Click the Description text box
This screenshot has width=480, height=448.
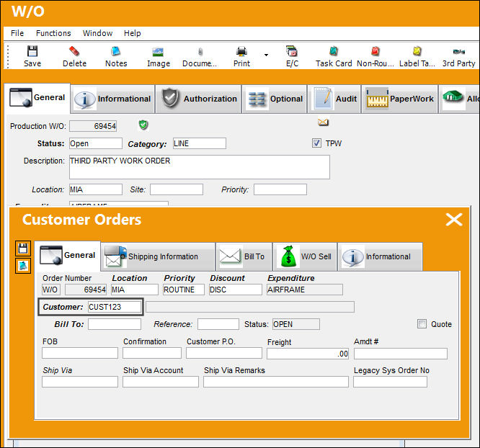click(200, 167)
